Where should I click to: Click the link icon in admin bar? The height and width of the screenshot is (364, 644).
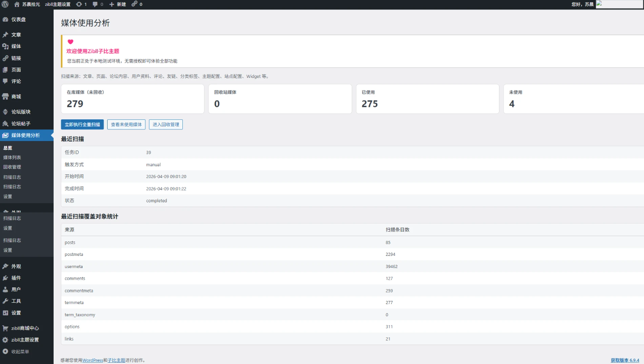coord(135,4)
